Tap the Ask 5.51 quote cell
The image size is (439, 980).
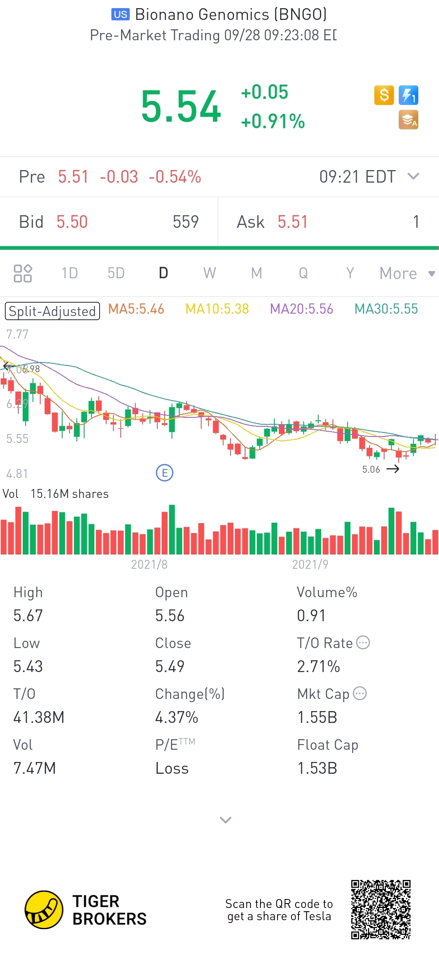(x=328, y=222)
